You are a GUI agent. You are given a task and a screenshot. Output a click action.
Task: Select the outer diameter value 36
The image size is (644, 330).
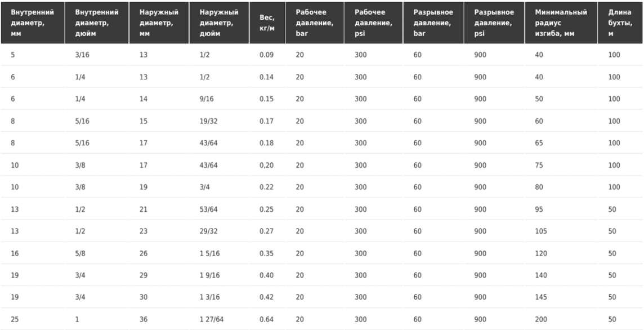144,319
